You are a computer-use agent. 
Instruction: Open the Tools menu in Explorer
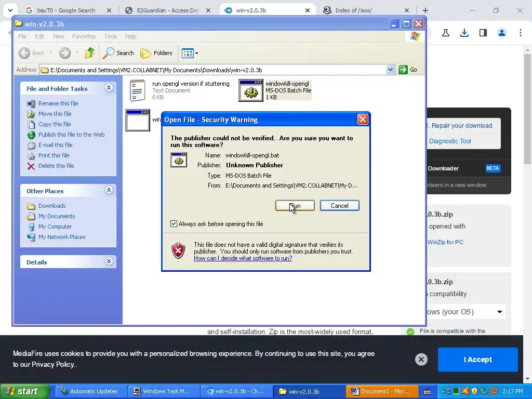tap(110, 36)
